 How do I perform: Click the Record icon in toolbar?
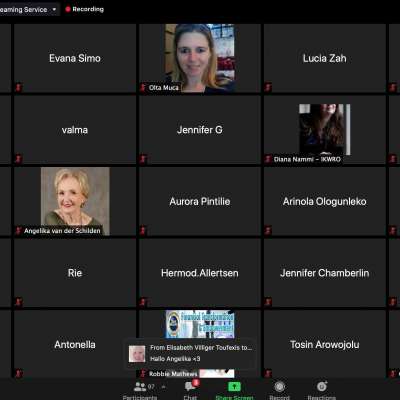pyautogui.click(x=279, y=387)
